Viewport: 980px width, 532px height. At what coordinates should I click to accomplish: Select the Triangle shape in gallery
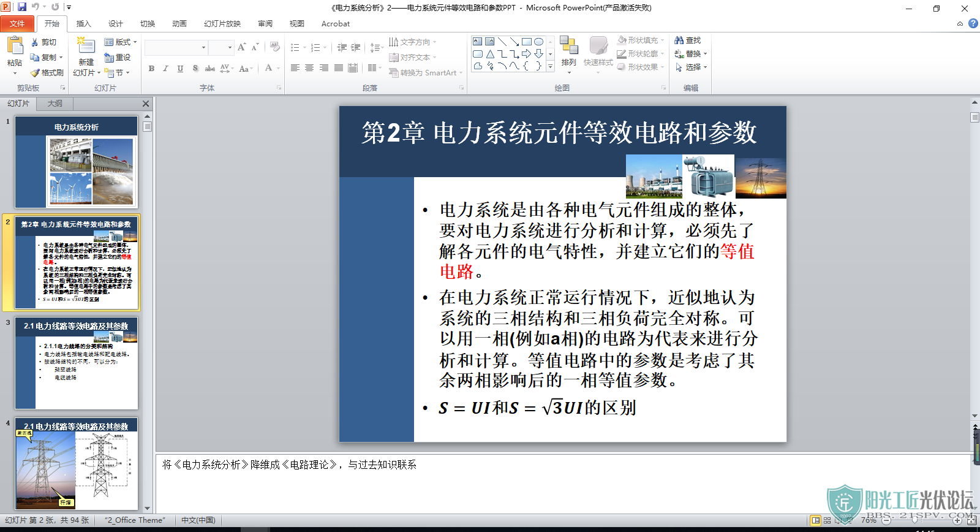[490, 54]
